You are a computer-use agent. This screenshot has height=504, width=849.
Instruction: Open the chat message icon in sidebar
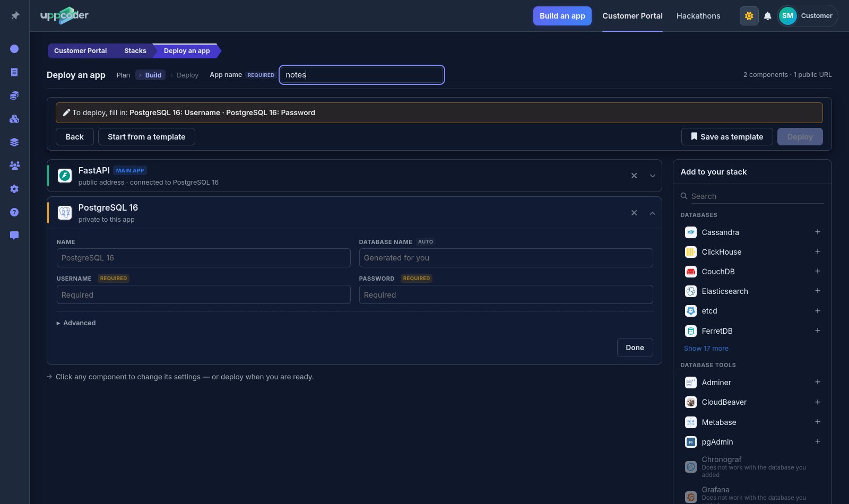(14, 236)
